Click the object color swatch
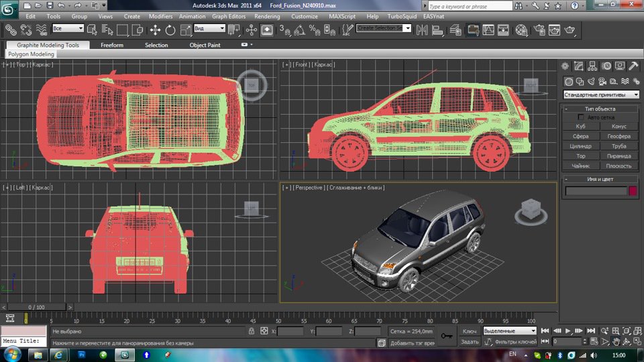Image resolution: width=644 pixels, height=362 pixels. (633, 191)
